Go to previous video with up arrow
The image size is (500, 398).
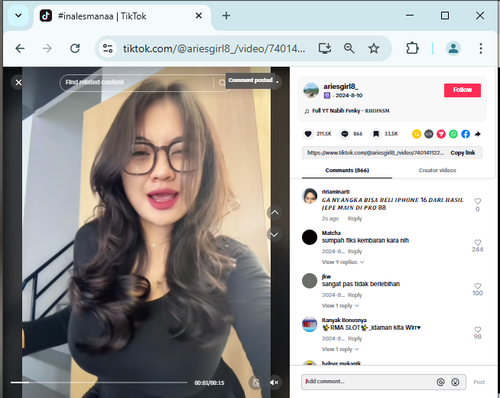point(274,213)
